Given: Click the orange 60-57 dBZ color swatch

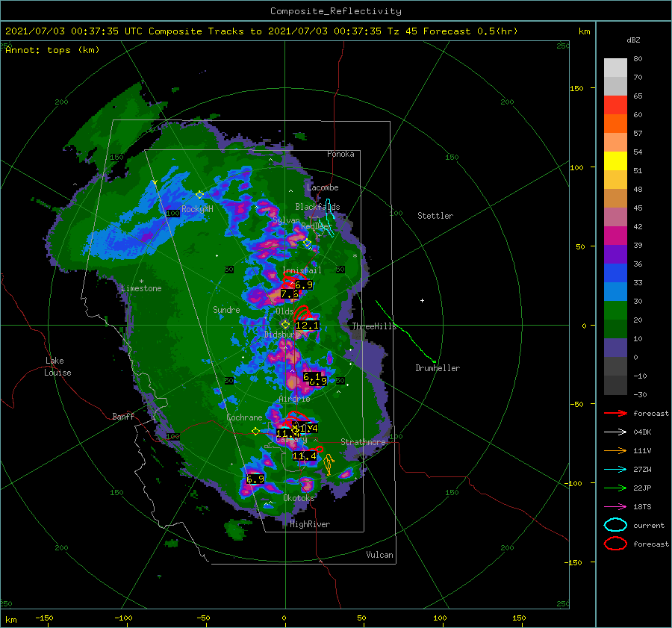Looking at the screenshot, I should tap(615, 124).
